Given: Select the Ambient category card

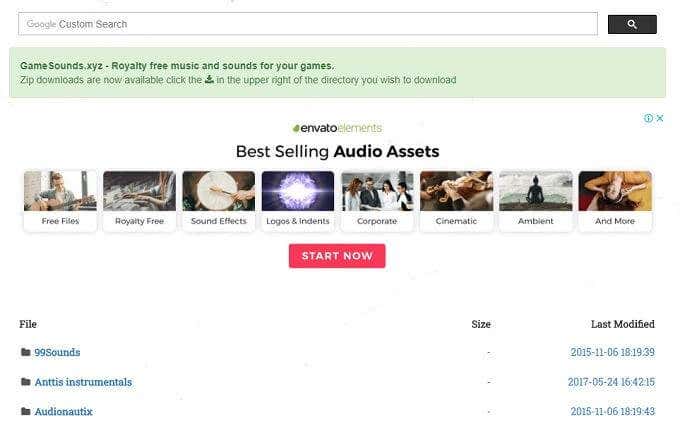Looking at the screenshot, I should pos(536,201).
